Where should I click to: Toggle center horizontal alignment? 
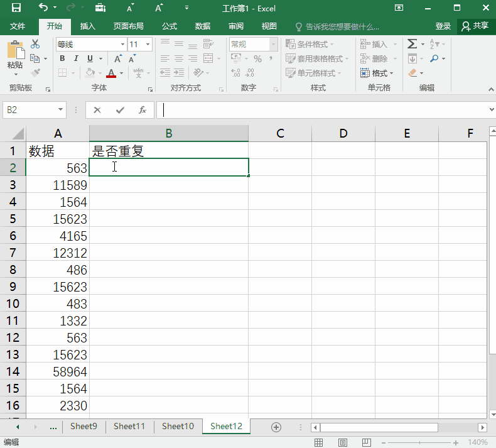click(179, 58)
